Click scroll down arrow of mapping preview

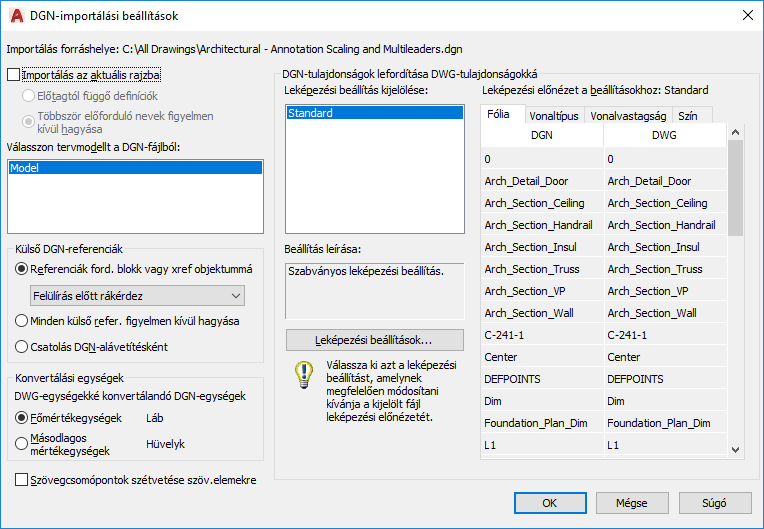click(x=736, y=450)
